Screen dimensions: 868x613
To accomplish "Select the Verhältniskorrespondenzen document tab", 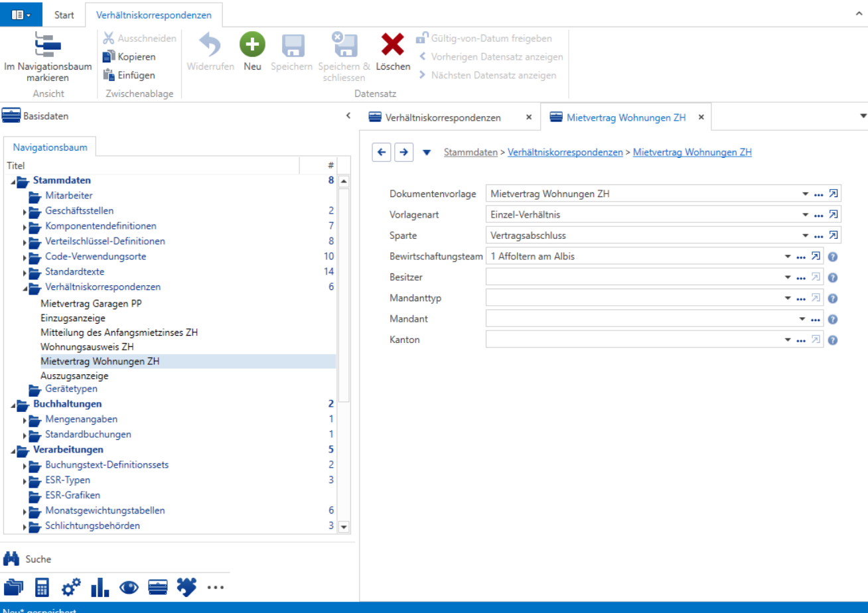I will point(443,117).
